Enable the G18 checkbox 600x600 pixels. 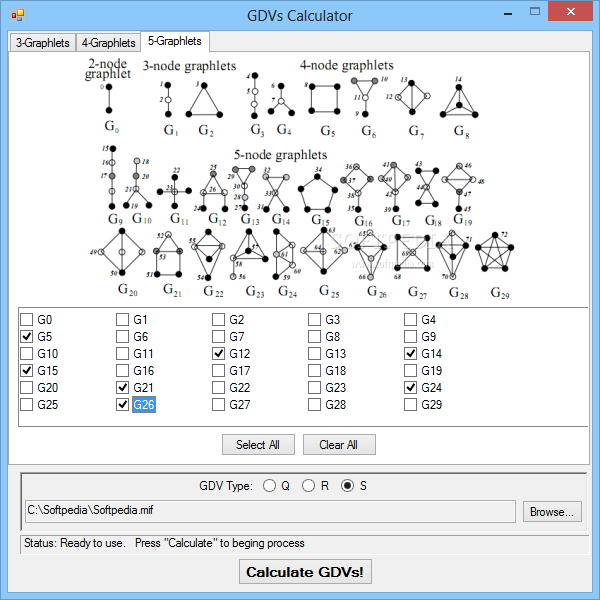click(x=315, y=370)
